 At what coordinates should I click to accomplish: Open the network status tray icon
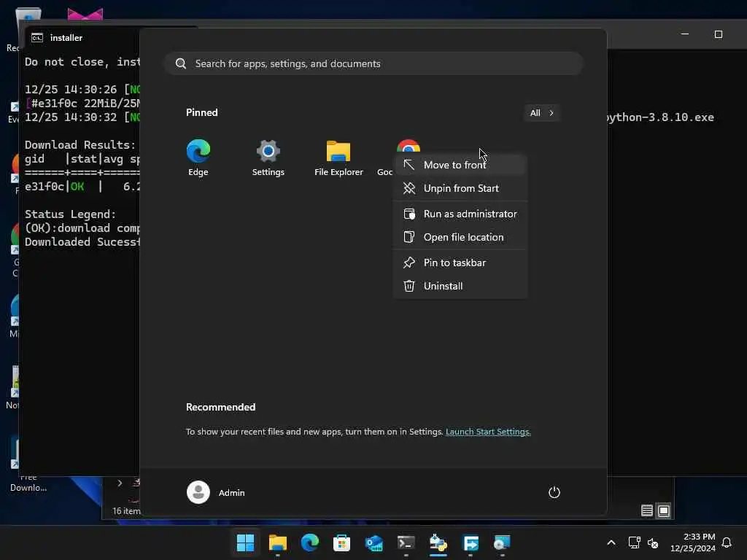tap(634, 542)
